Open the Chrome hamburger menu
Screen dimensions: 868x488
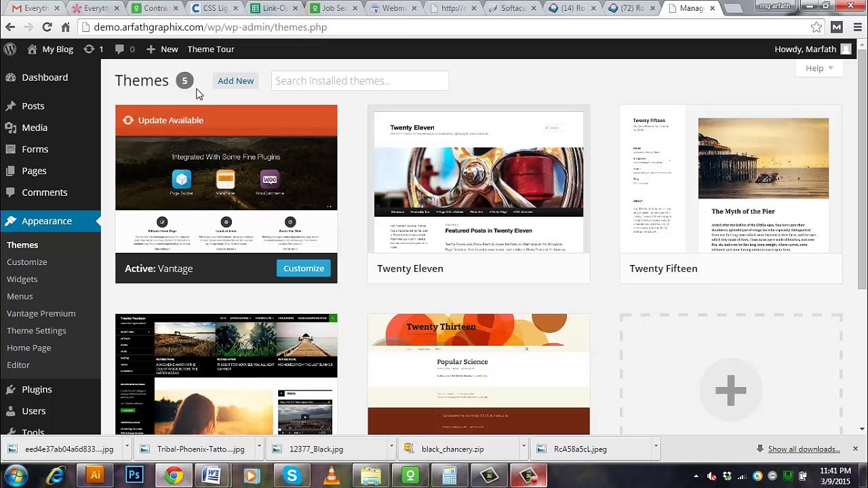tap(856, 27)
